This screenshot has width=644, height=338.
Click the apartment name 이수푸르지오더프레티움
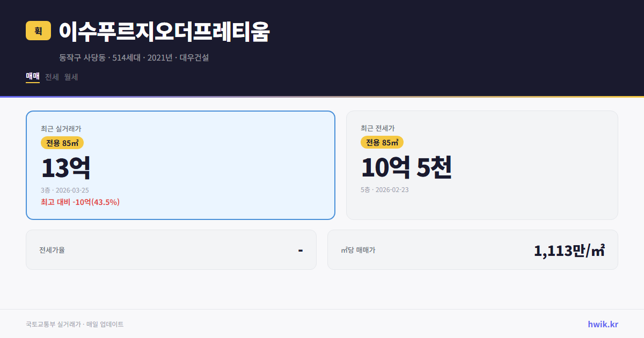[165, 31]
